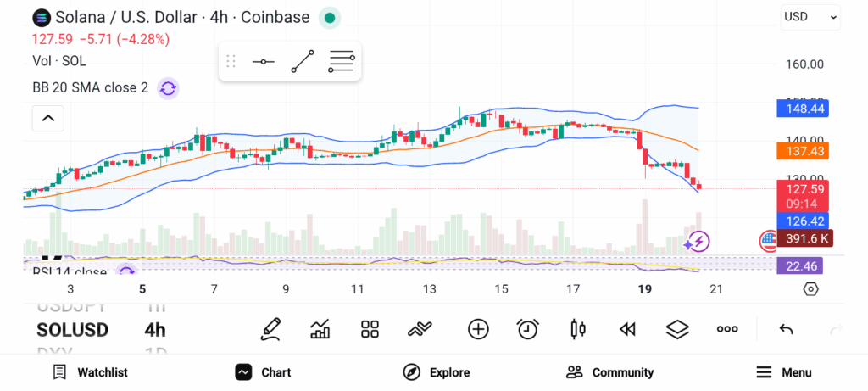Add a symbol with plus icon

click(478, 329)
